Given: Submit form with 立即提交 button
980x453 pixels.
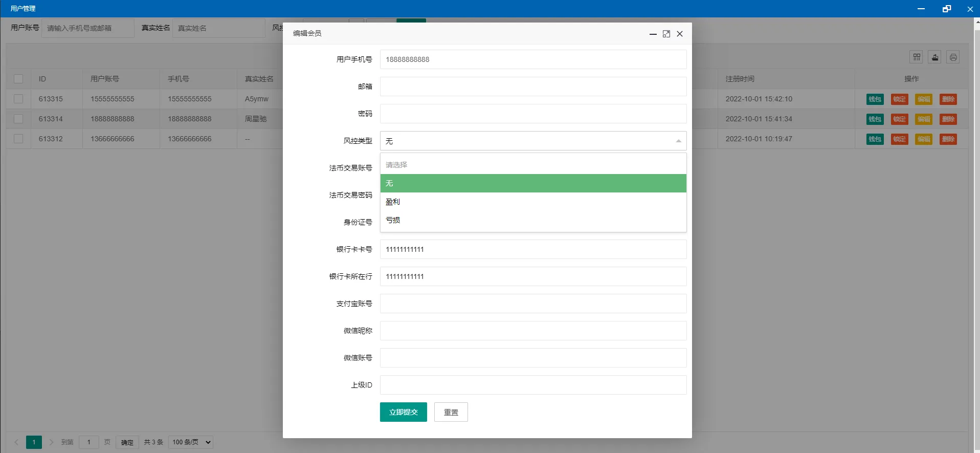Looking at the screenshot, I should (x=403, y=412).
